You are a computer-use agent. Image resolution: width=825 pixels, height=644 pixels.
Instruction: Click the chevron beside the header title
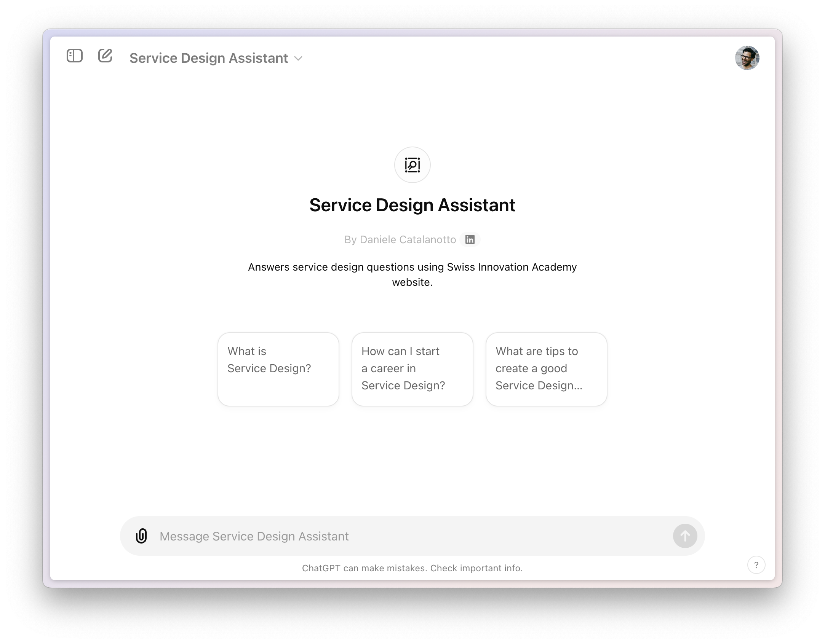click(x=299, y=59)
